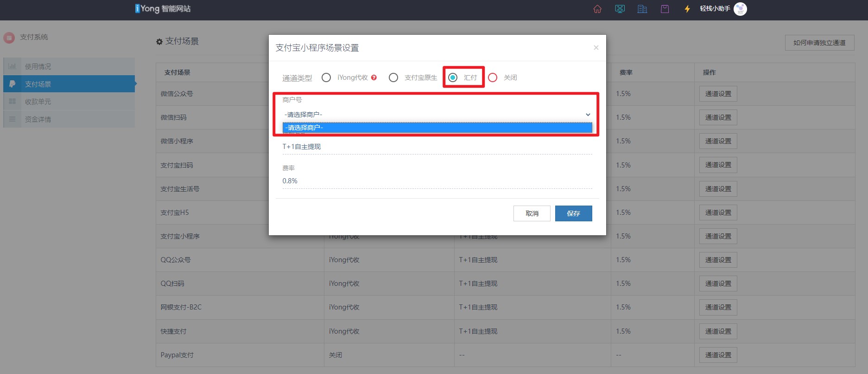Screen dimensions: 868x374
Task: Click iYong代收 in the QQ公众号 row
Action: point(344,260)
